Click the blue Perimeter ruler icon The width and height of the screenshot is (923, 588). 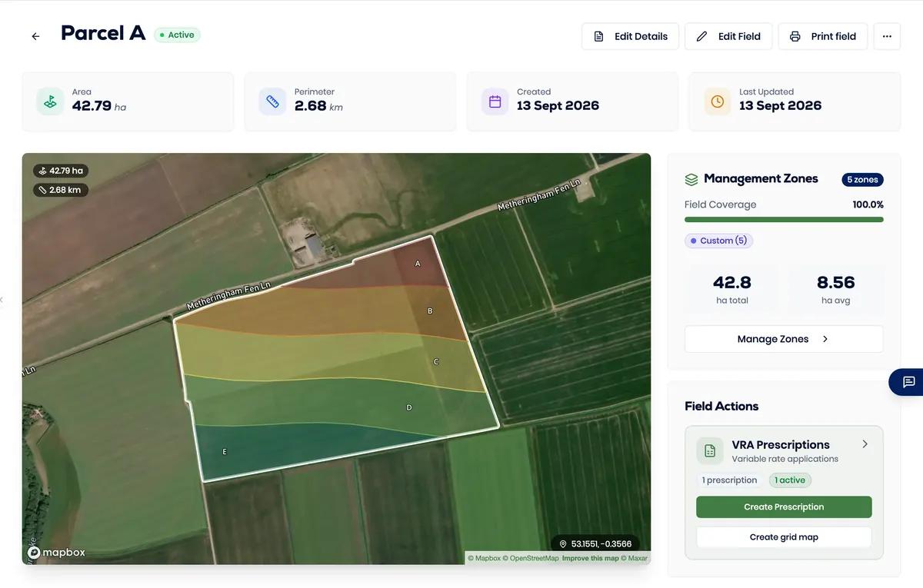(272, 101)
